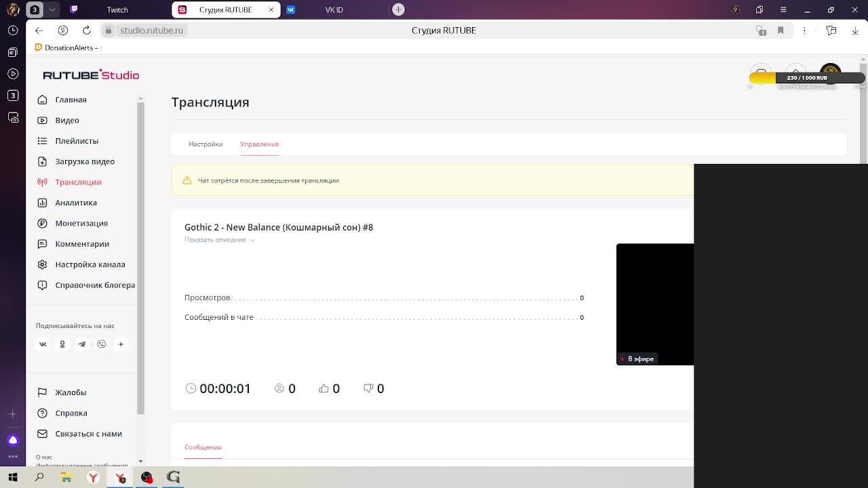Click the Yandex home button in toolbar

tap(63, 30)
